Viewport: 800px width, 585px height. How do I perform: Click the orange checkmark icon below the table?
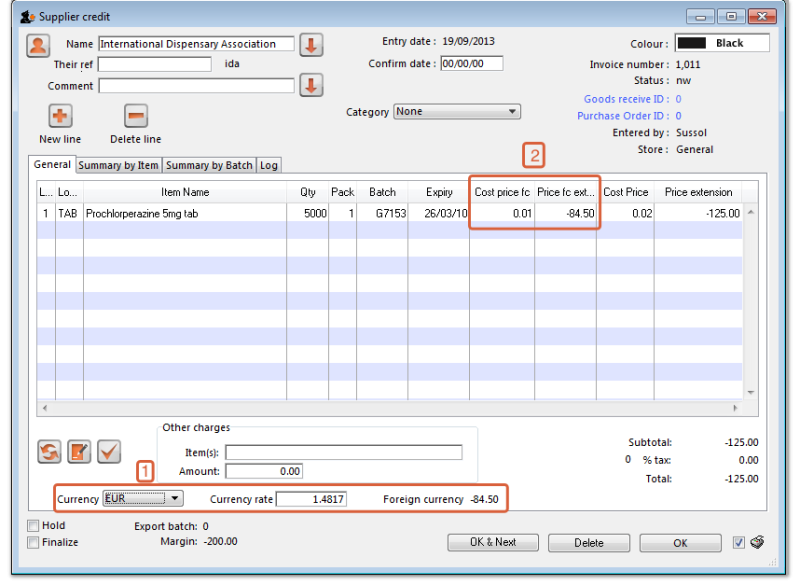[108, 452]
